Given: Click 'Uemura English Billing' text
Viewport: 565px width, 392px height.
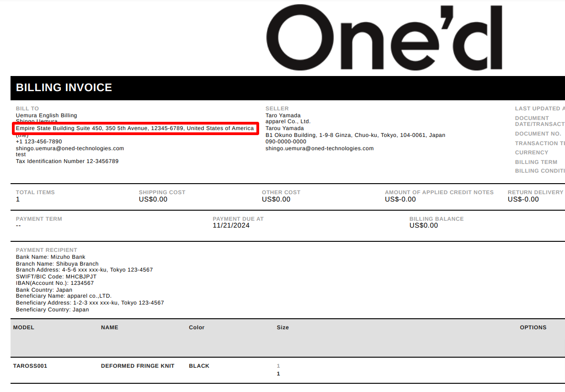Looking at the screenshot, I should coord(46,115).
